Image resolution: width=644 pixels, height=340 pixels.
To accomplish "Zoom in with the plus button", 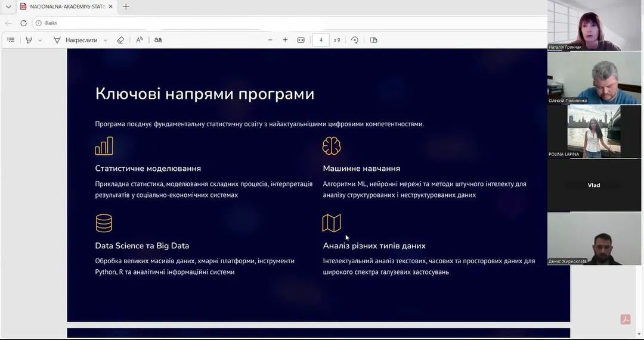I will click(285, 40).
